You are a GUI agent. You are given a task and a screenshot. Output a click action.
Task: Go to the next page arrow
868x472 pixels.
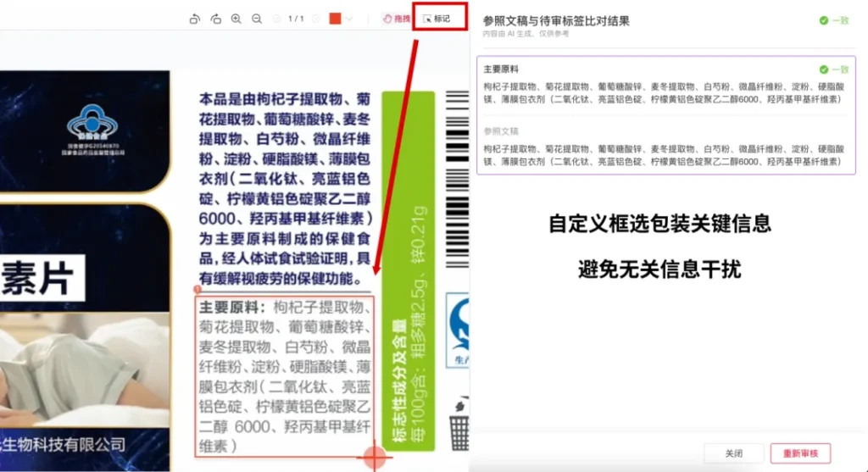pos(316,19)
